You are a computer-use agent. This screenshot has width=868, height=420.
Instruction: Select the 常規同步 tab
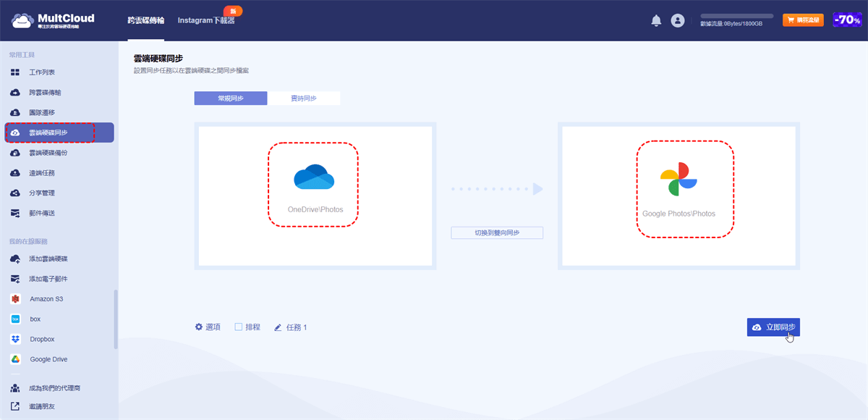tap(231, 98)
